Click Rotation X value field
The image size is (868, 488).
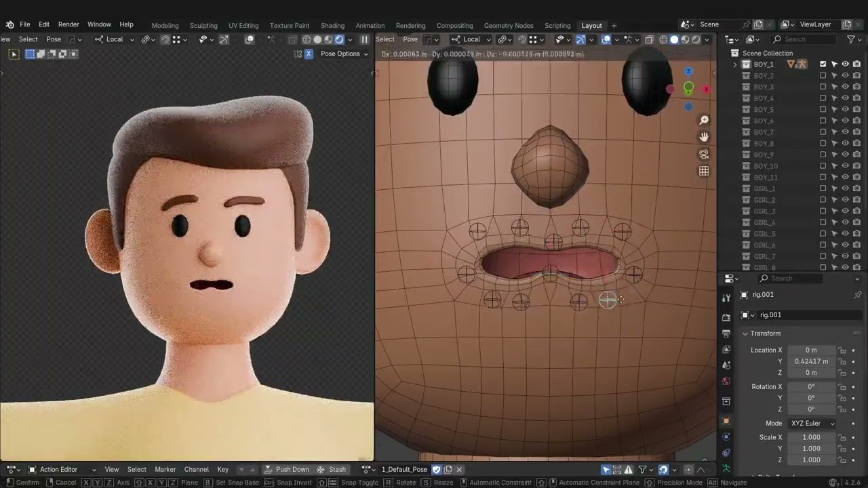pos(811,386)
